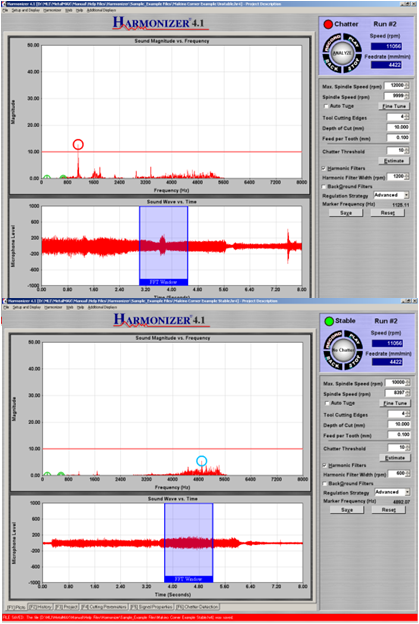Click the red Chatter status light
This screenshot has width=419, height=624.
328,24
